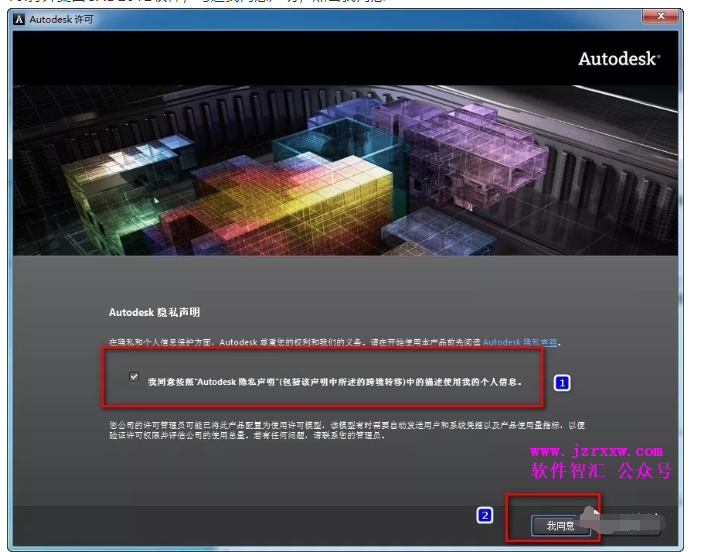Check the privacy statement agreement checkbox
Screen dimensions: 706x552
coord(134,376)
